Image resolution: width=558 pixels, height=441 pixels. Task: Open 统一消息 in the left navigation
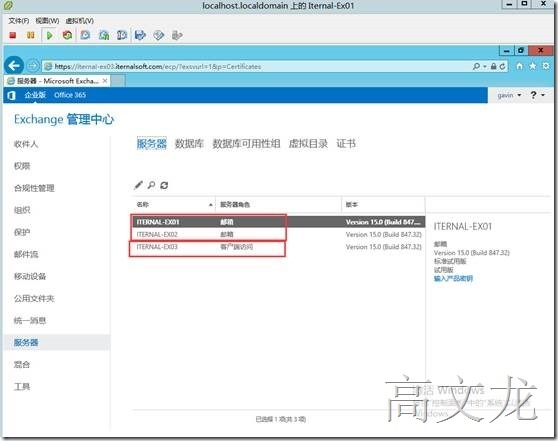pyautogui.click(x=30, y=321)
